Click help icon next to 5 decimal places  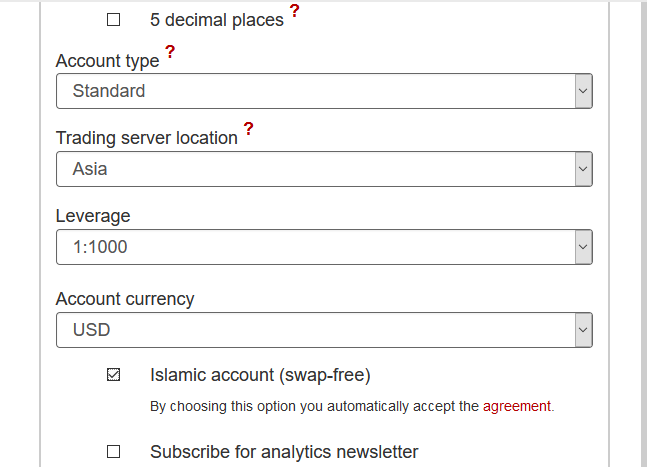pyautogui.click(x=294, y=10)
